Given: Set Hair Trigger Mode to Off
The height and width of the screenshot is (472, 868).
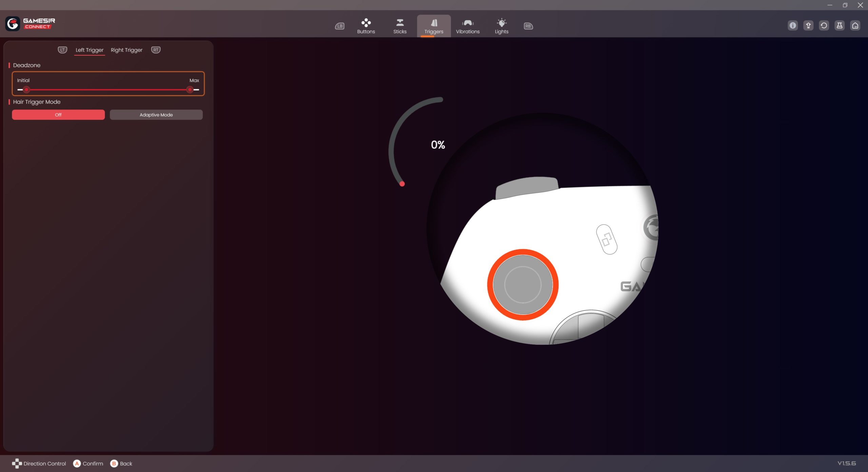Looking at the screenshot, I should click(58, 115).
